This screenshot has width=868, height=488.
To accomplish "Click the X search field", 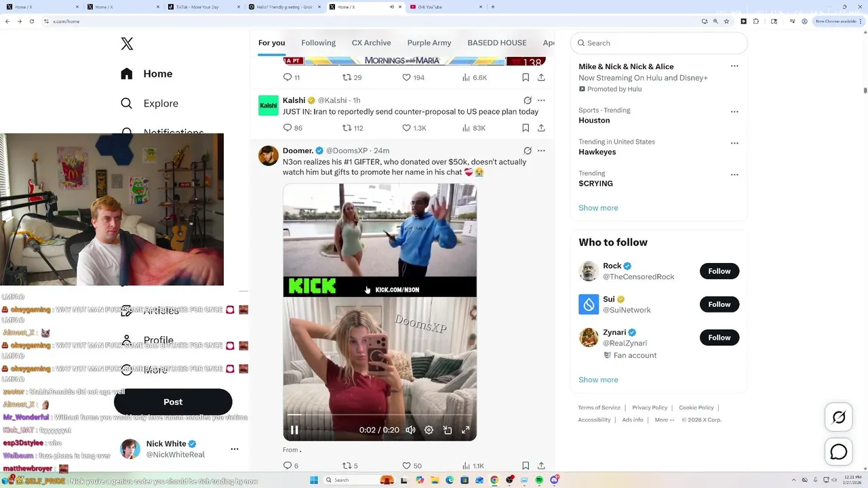I will tap(659, 43).
